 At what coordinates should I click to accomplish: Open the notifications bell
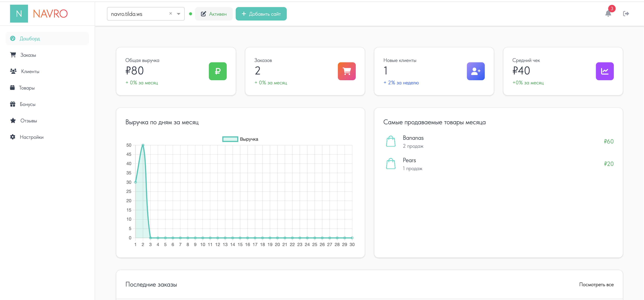(x=608, y=13)
